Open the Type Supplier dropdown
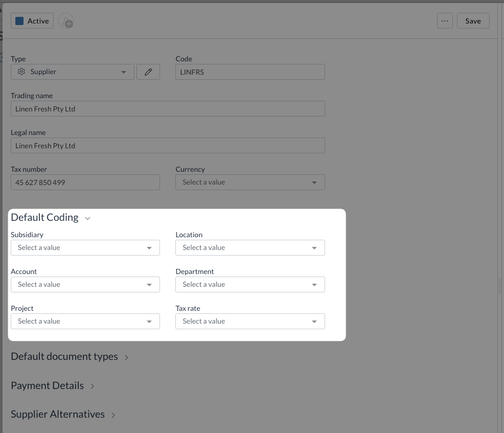 click(x=73, y=72)
